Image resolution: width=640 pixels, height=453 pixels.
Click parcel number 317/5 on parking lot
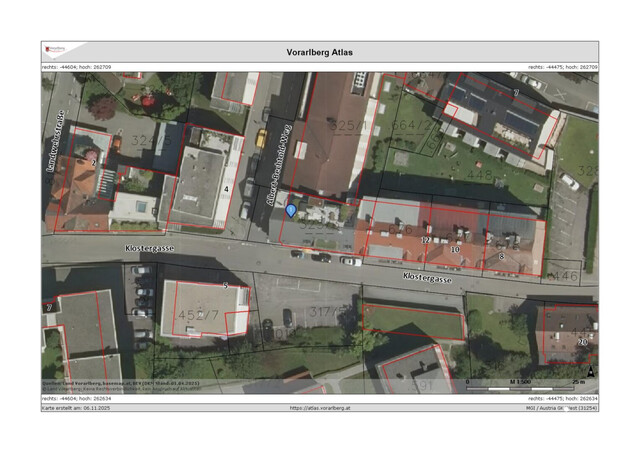(x=327, y=312)
